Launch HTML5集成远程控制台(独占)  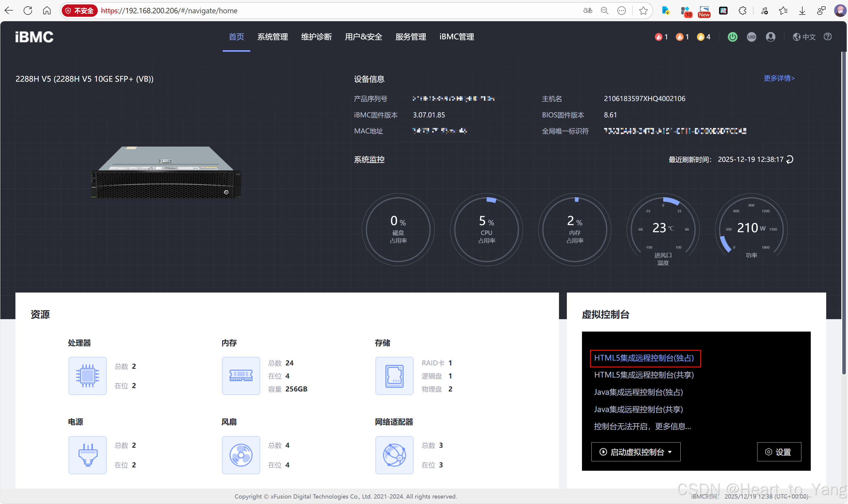[644, 358]
